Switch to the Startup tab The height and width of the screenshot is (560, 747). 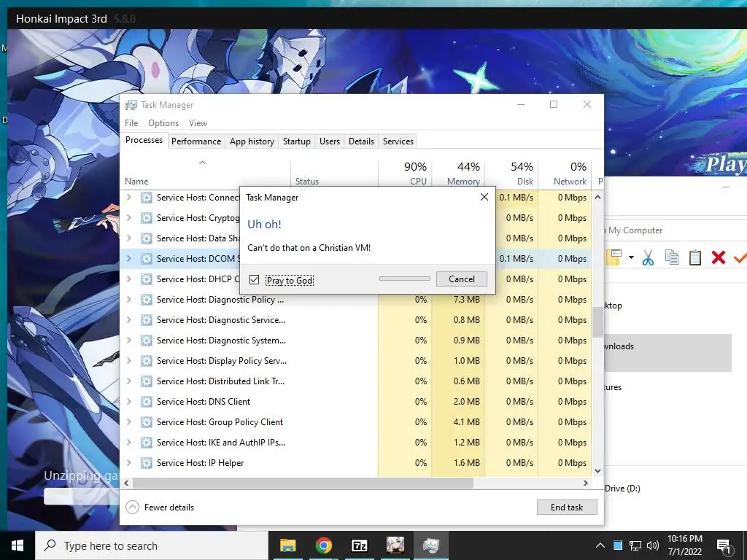tap(296, 141)
